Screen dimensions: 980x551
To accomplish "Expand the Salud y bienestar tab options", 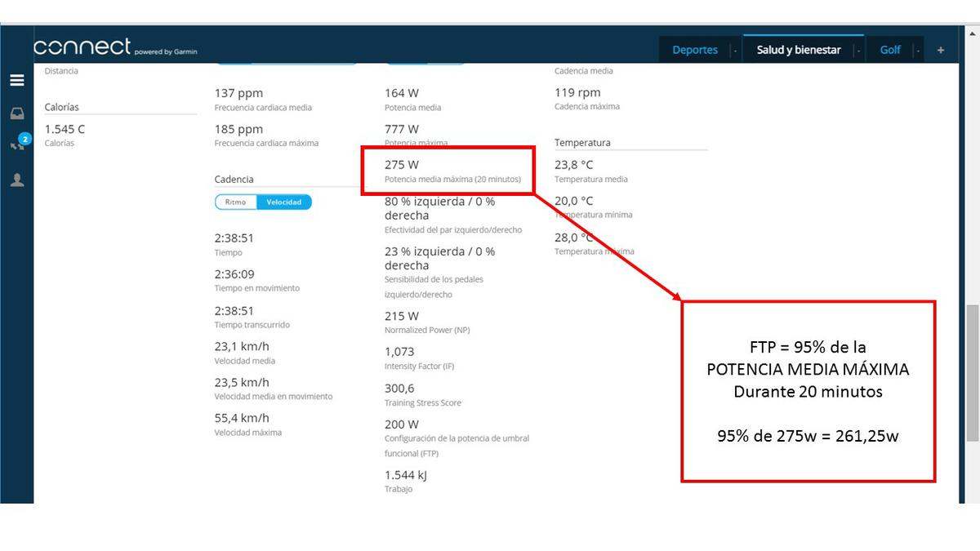I will [x=858, y=51].
